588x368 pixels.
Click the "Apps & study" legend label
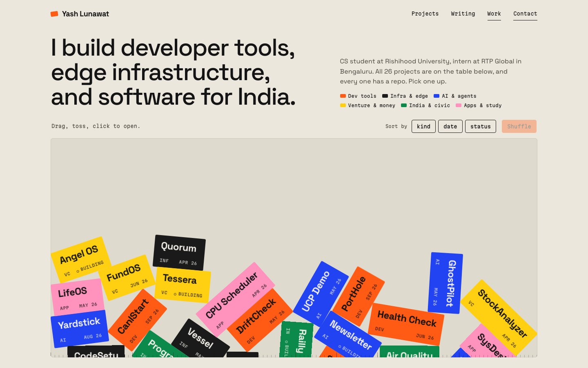tap(483, 105)
